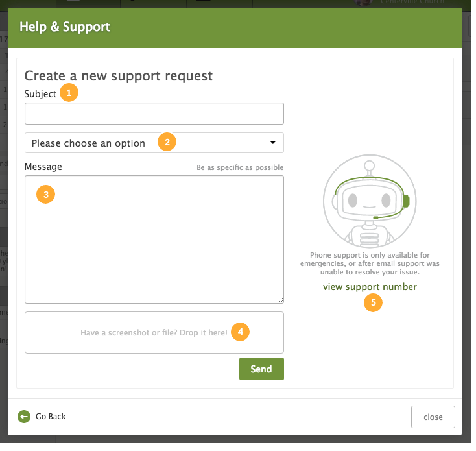Screen dimensions: 476x451
Task: Click the orange number 3 badge
Action: point(45,195)
